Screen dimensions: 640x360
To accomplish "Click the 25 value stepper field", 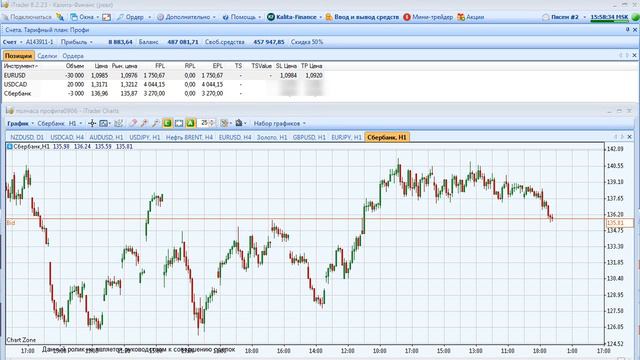I will [x=207, y=123].
